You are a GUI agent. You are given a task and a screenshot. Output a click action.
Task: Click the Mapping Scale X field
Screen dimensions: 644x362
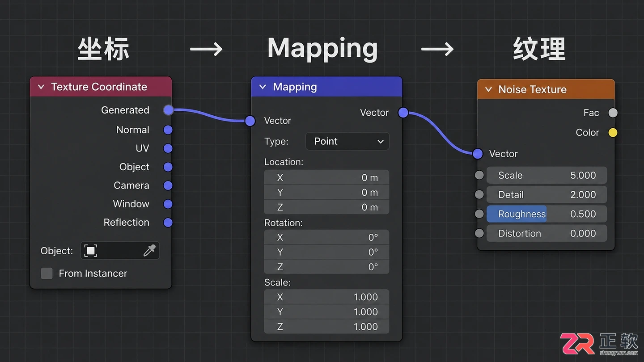(x=326, y=297)
